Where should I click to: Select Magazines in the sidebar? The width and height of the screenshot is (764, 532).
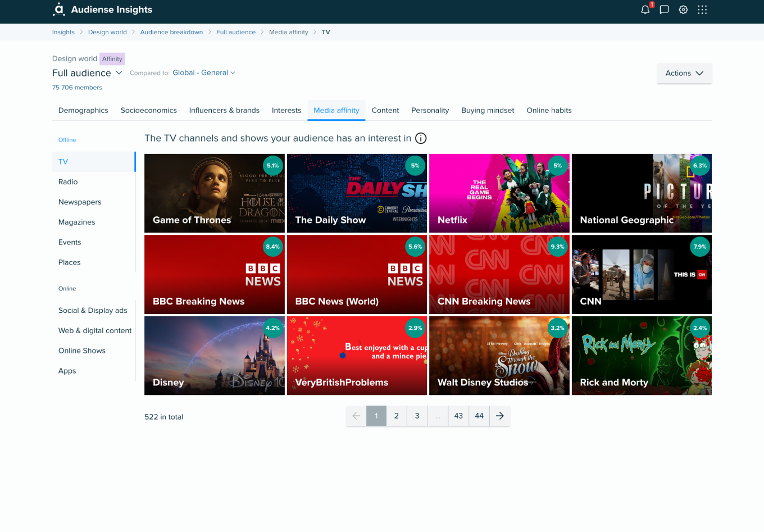pyautogui.click(x=94, y=222)
